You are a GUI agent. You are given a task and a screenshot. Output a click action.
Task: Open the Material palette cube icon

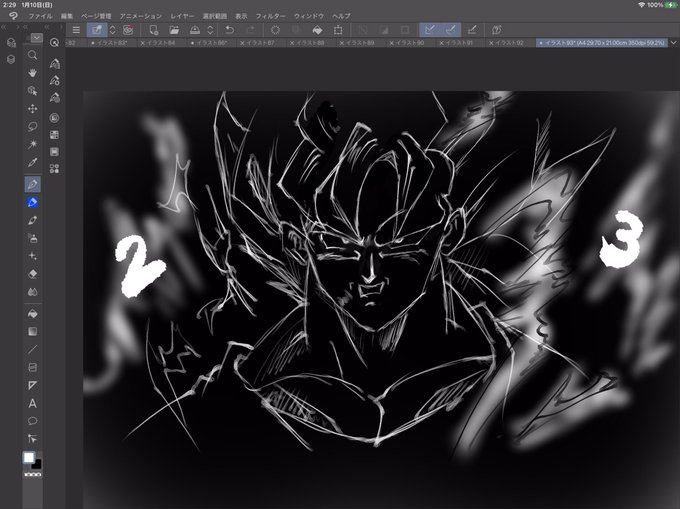pyautogui.click(x=11, y=42)
